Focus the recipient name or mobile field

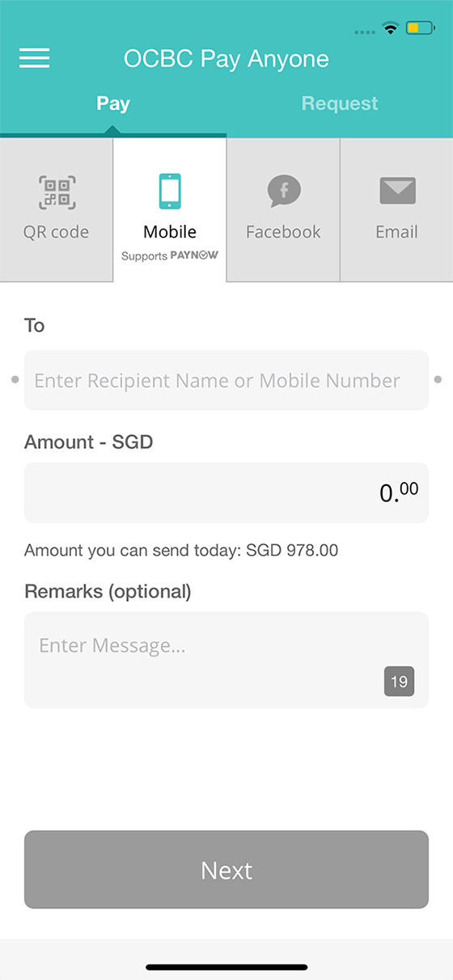coord(226,380)
